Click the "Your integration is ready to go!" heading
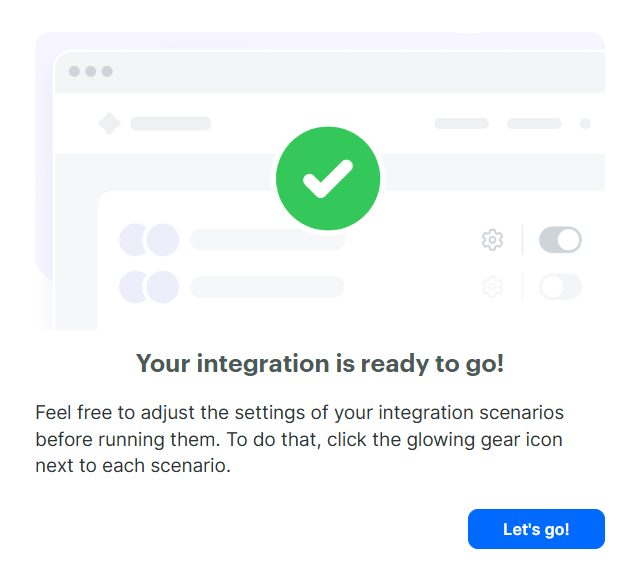The image size is (639, 566). click(x=320, y=363)
